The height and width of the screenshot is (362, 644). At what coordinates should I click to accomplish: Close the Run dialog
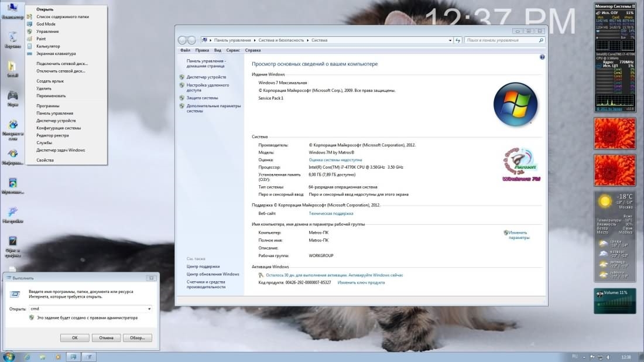point(151,278)
